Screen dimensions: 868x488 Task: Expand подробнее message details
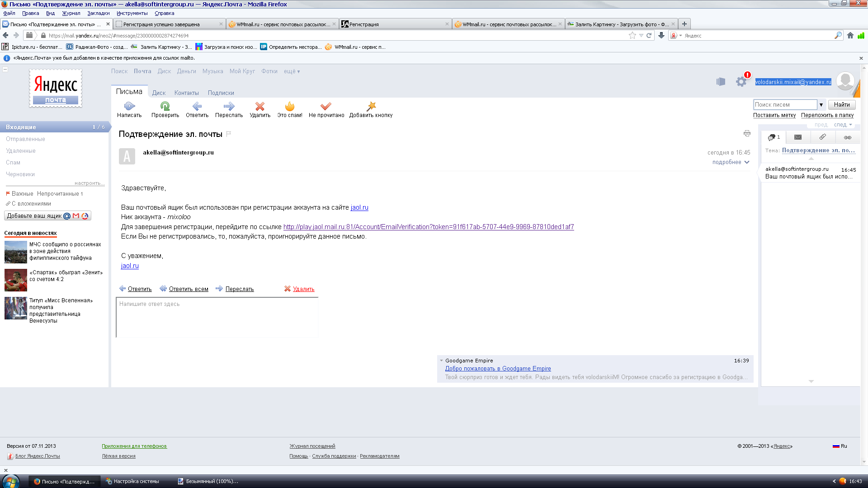[x=731, y=162]
